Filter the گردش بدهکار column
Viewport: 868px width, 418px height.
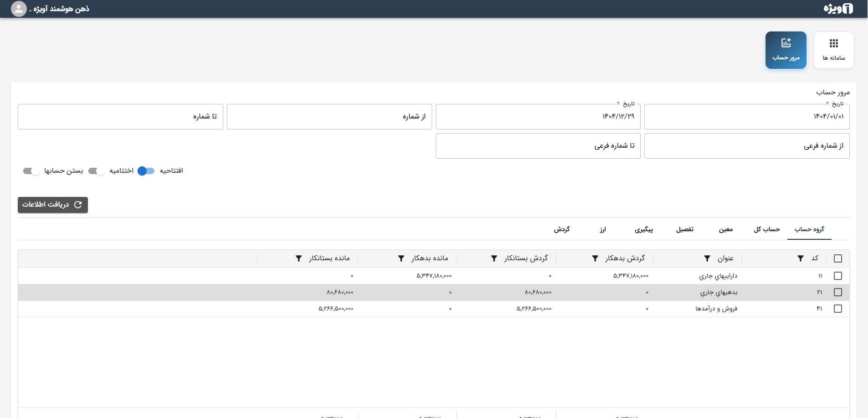pos(595,258)
